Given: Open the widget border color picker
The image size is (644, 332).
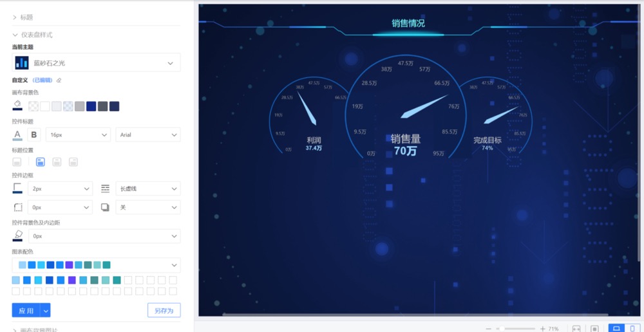Looking at the screenshot, I should tap(17, 189).
